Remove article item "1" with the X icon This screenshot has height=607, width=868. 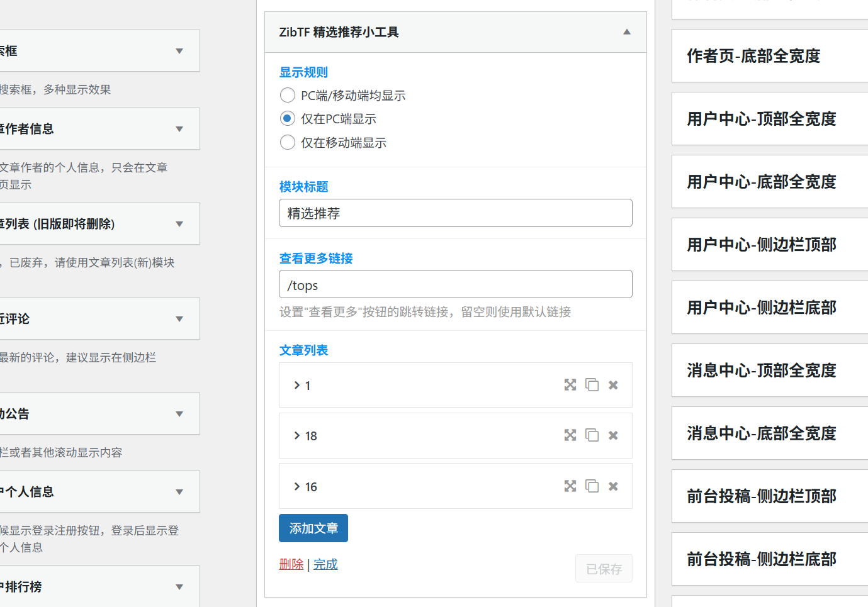pyautogui.click(x=612, y=384)
